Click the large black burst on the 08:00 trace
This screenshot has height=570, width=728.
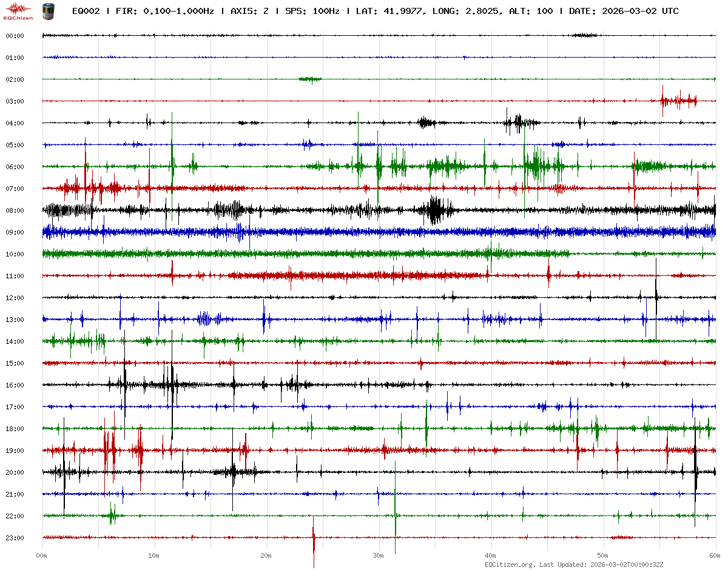click(x=436, y=210)
